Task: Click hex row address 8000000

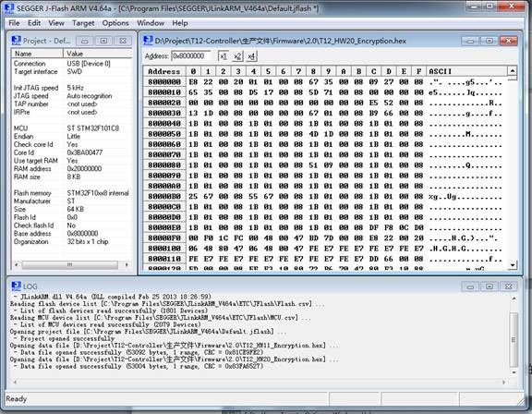Action: point(164,82)
